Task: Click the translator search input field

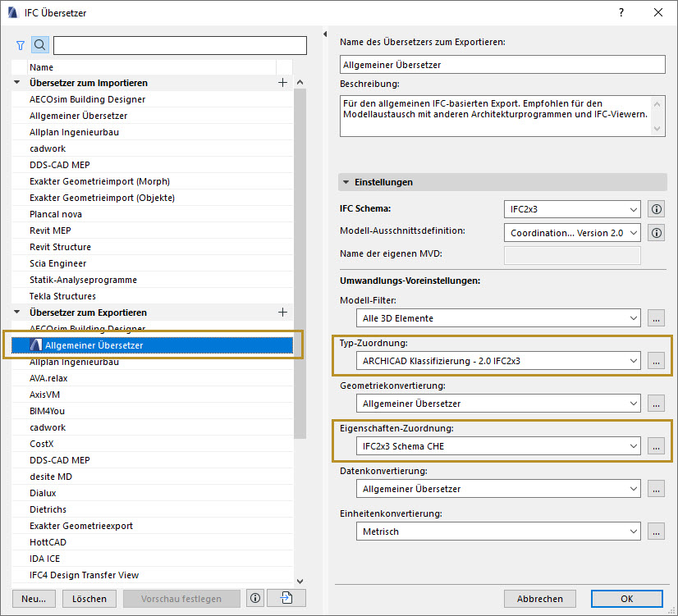Action: tap(180, 45)
